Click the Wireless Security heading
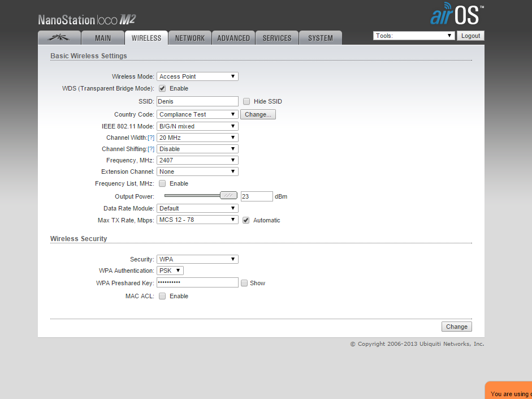This screenshot has width=532, height=399. (x=79, y=239)
